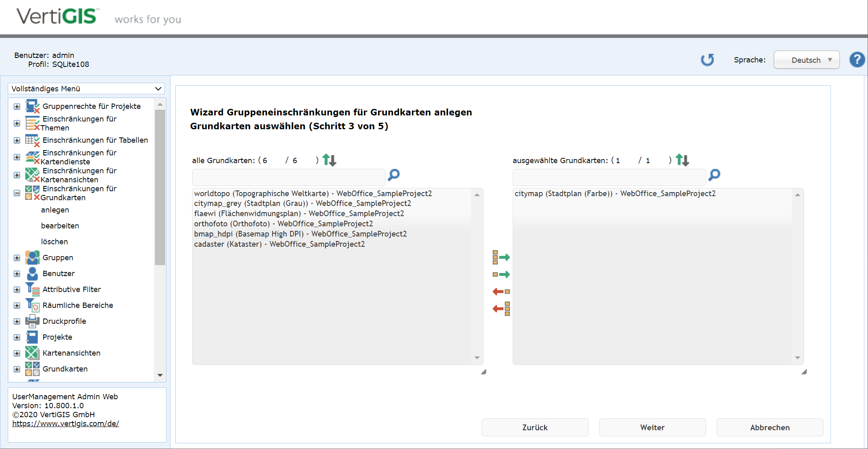The width and height of the screenshot is (868, 449).
Task: Click the search magnifier for ausgewählte Grundkarten
Action: click(714, 175)
